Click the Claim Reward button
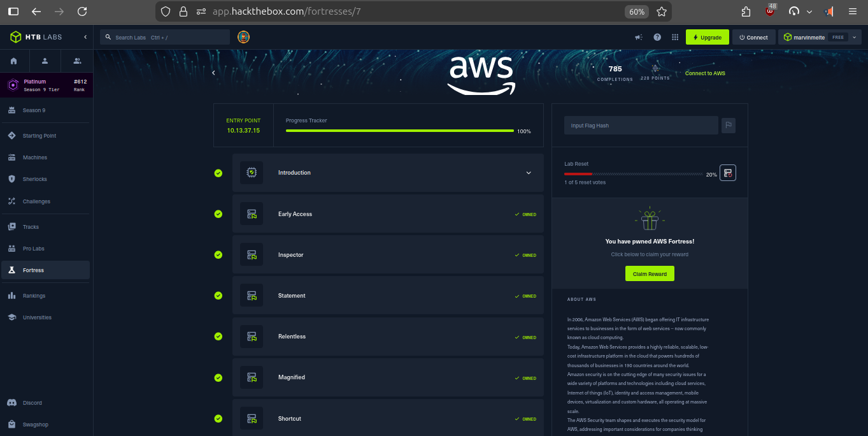Viewport: 868px width, 436px height. (649, 274)
